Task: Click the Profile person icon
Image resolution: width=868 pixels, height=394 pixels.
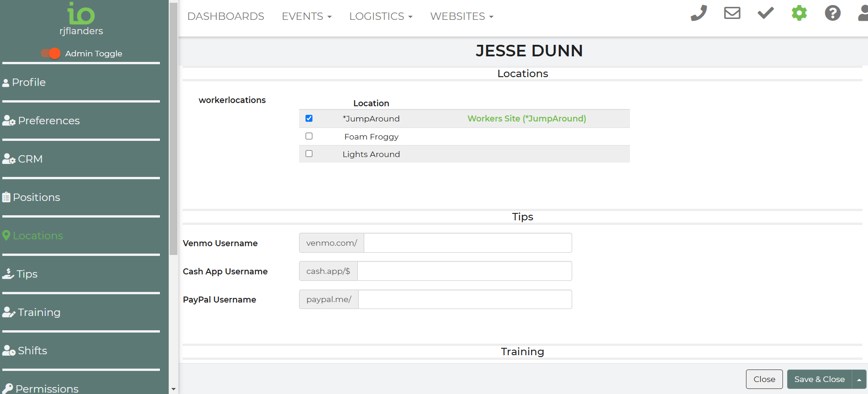Action: pyautogui.click(x=6, y=83)
